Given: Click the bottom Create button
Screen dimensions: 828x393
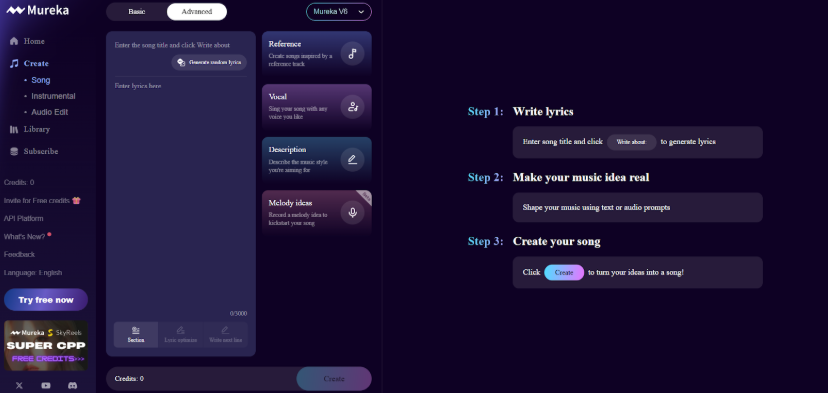Looking at the screenshot, I should point(334,379).
